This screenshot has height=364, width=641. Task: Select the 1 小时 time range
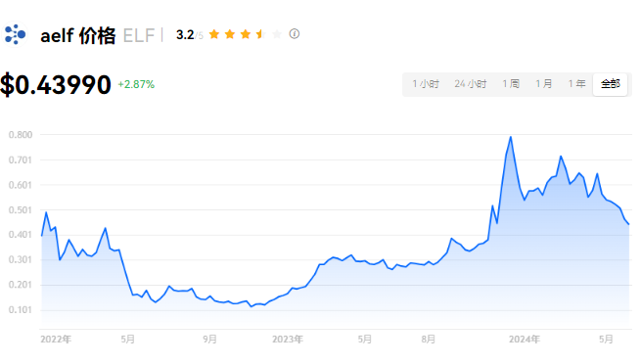(426, 84)
